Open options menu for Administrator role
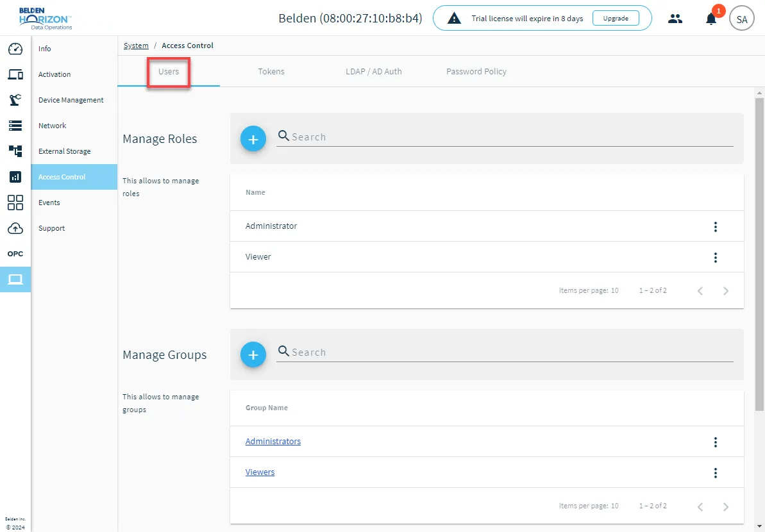The width and height of the screenshot is (765, 532). 715,227
